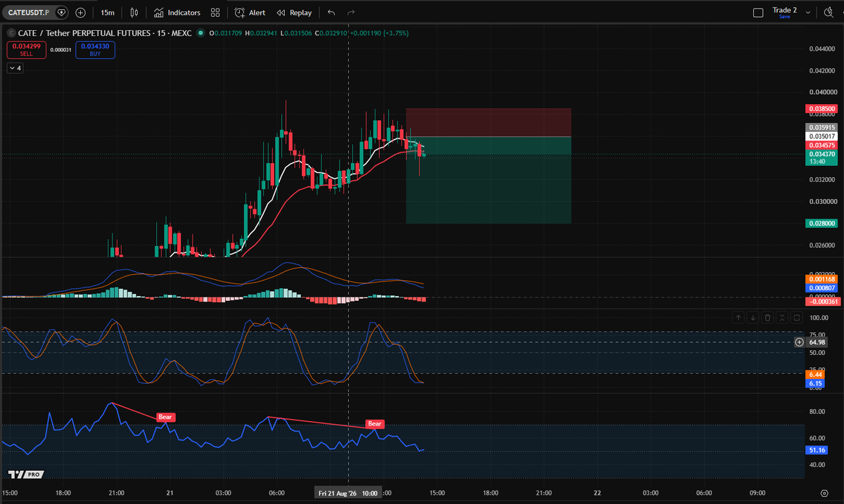Open the candlestick chart style menu
844x504 pixels.
coord(134,13)
